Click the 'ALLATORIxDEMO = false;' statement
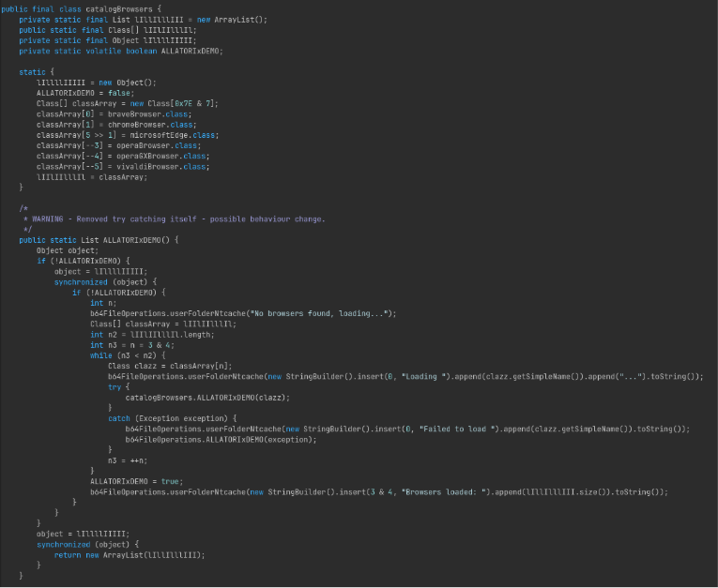 click(x=85, y=94)
